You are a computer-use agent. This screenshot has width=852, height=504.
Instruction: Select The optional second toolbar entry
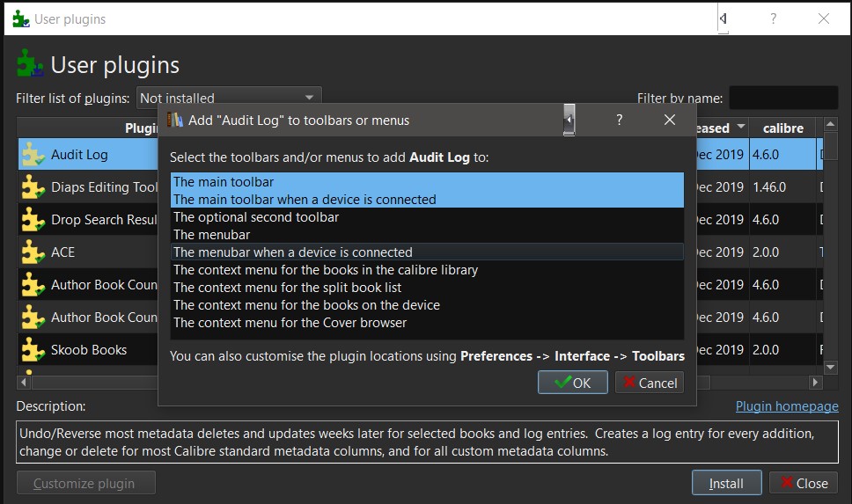(256, 217)
